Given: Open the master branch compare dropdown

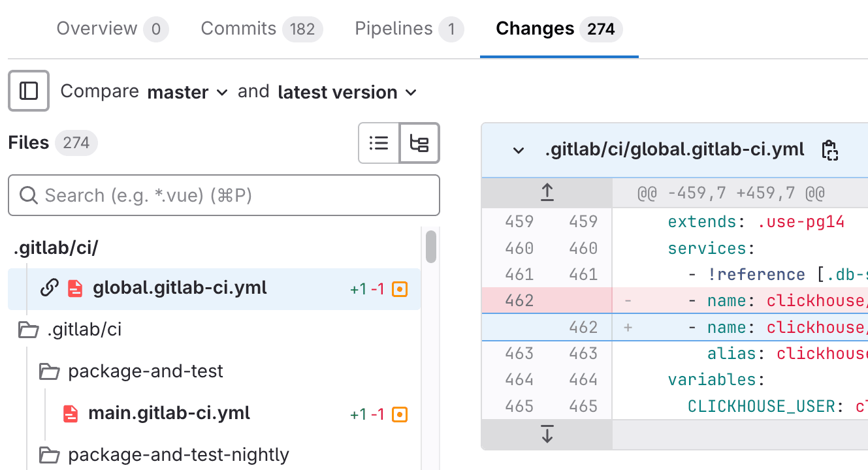Looking at the screenshot, I should coord(187,92).
